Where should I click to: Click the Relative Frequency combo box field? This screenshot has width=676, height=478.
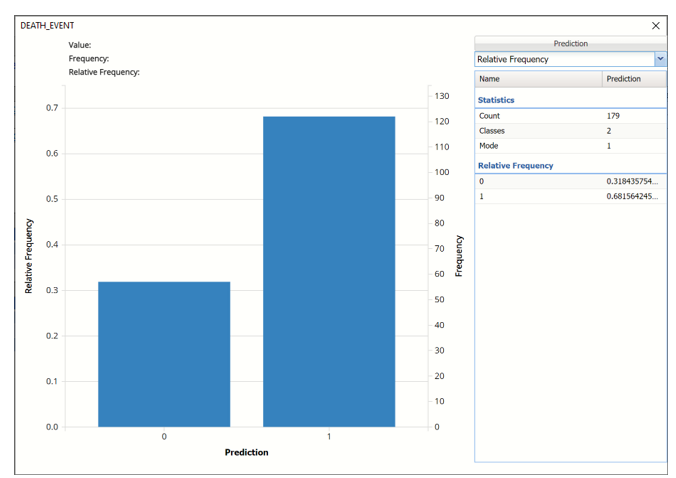[x=564, y=60]
